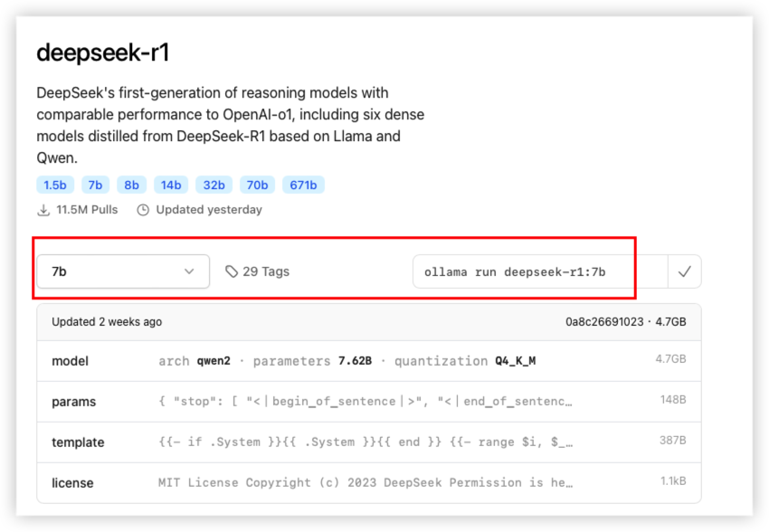Screen dimensions: 769x532
Task: Click the deepseek-r1 page title
Action: (x=102, y=53)
